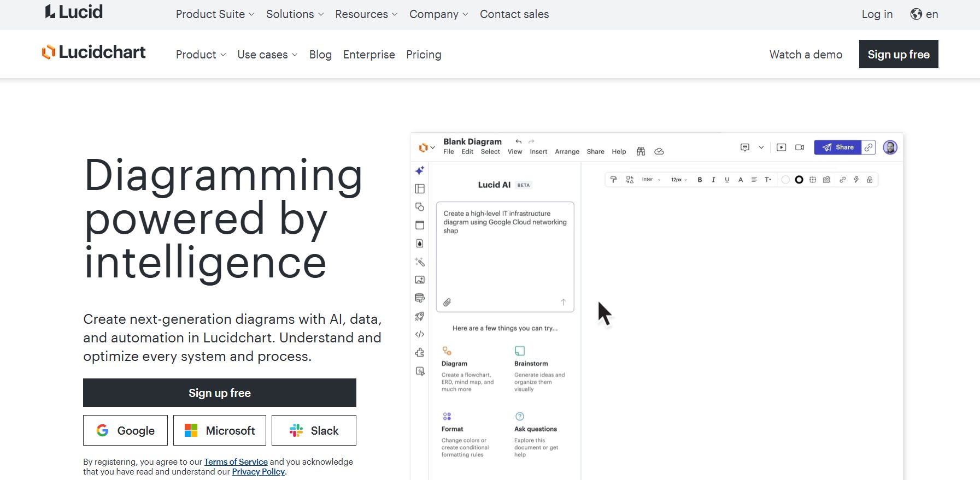Click the attachment paperclip in AI prompt
This screenshot has width=980, height=480.
[x=447, y=302]
